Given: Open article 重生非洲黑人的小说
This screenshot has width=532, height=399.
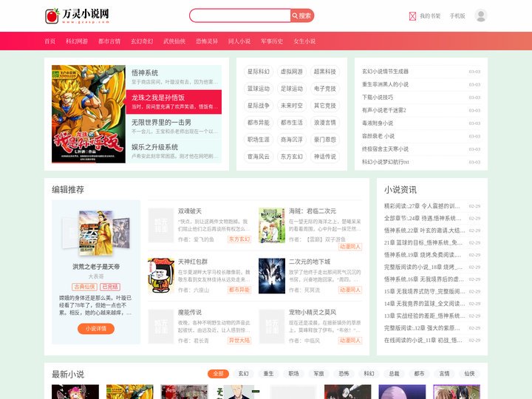Looking at the screenshot, I should [385, 84].
